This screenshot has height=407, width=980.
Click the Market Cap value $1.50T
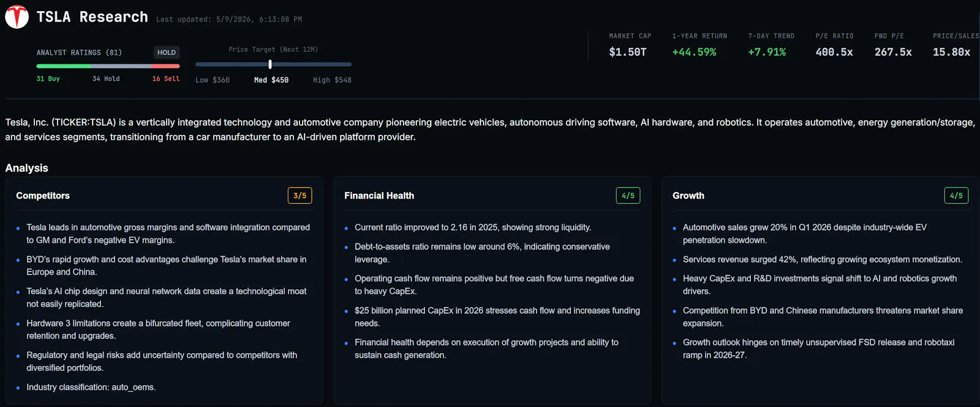628,52
